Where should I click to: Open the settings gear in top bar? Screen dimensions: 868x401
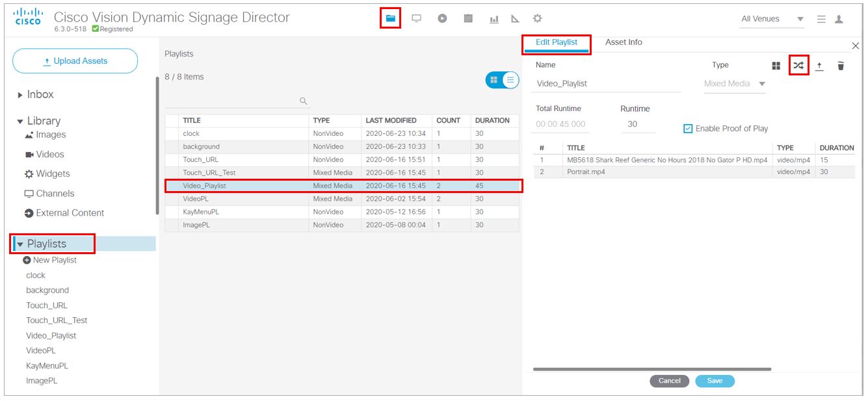point(538,19)
